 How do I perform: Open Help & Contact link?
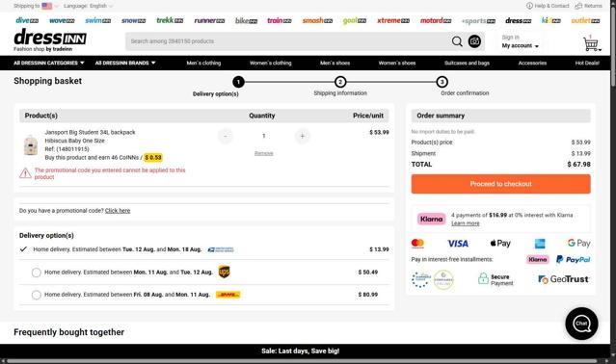[548, 6]
